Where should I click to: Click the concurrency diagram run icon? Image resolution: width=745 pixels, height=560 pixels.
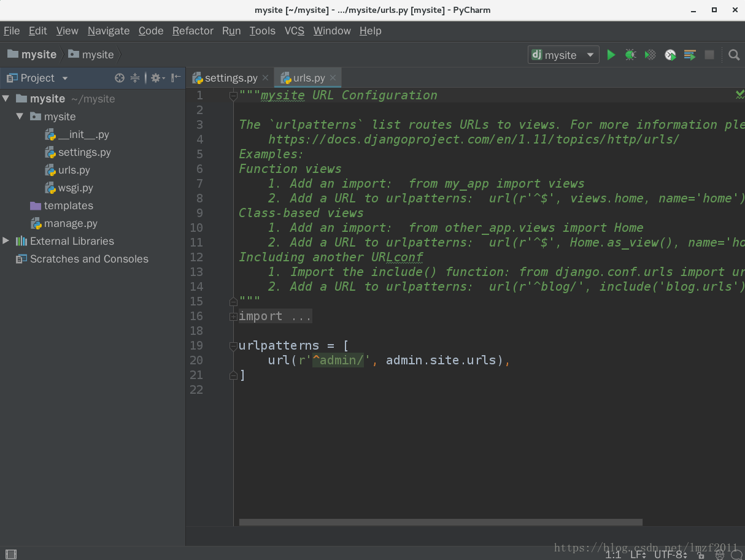pyautogui.click(x=690, y=55)
